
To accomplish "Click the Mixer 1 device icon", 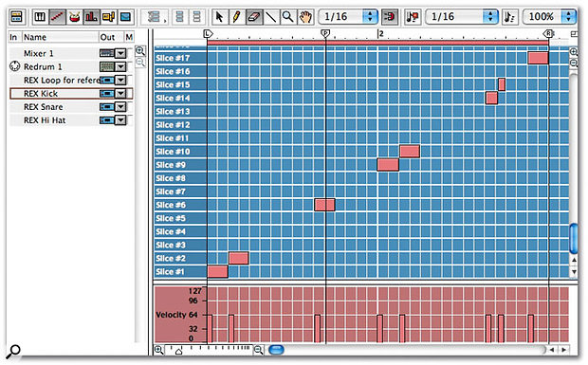I will (107, 53).
